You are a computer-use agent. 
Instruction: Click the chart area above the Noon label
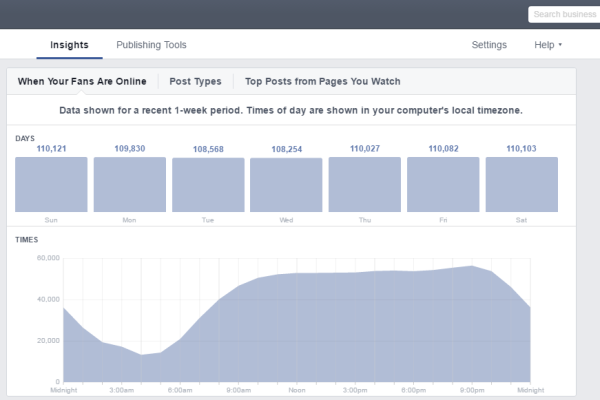(296, 330)
